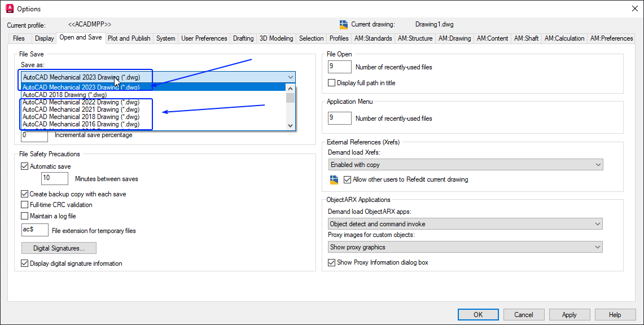Check Display full path in title
This screenshot has width=644, height=325.
click(332, 83)
